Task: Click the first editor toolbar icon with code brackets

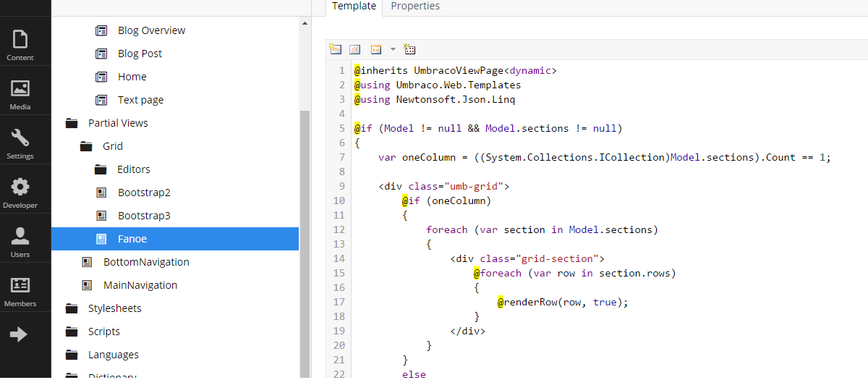Action: click(x=335, y=49)
